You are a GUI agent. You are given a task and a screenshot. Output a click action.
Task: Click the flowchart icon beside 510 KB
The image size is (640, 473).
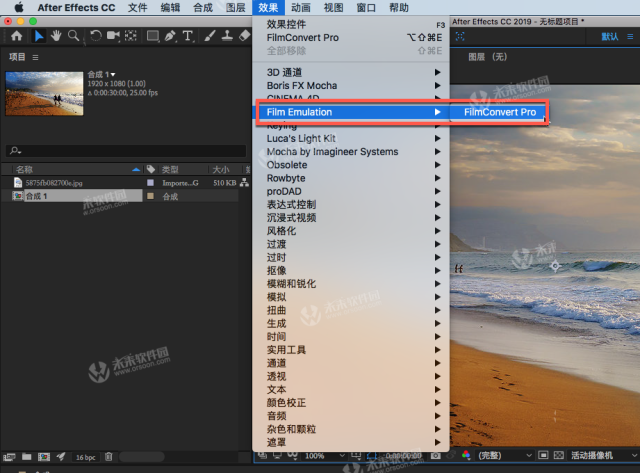[244, 182]
